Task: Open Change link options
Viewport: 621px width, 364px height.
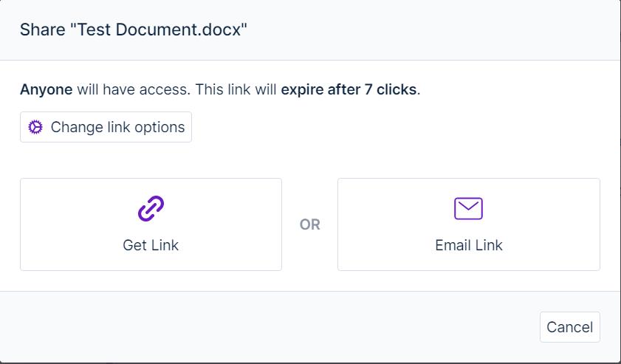Action: coord(106,127)
